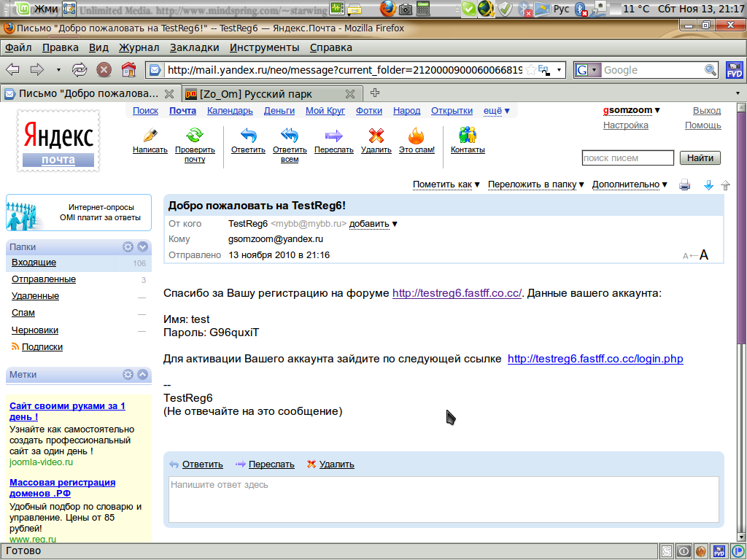Go to next message with blue down arrow
The width and height of the screenshot is (747, 560).
point(708,185)
